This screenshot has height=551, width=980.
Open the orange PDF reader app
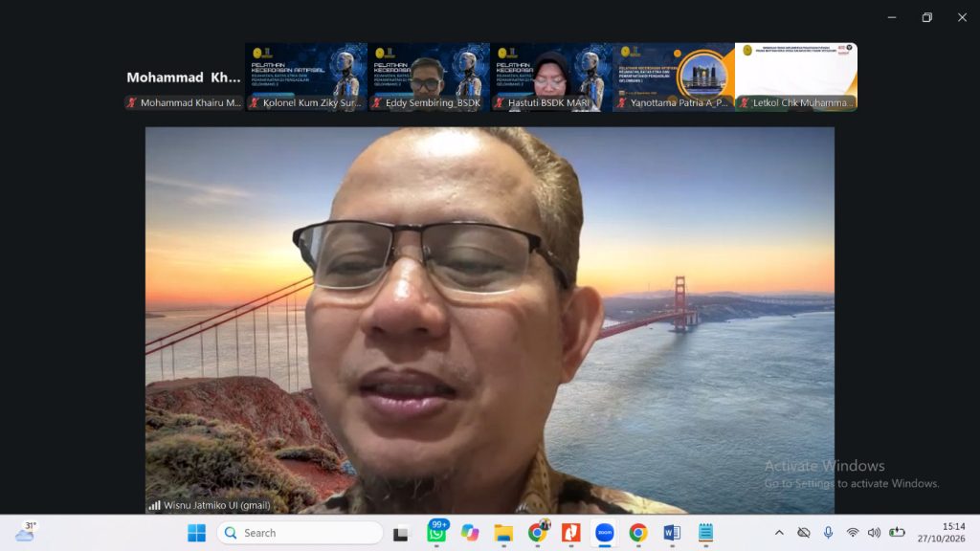570,533
